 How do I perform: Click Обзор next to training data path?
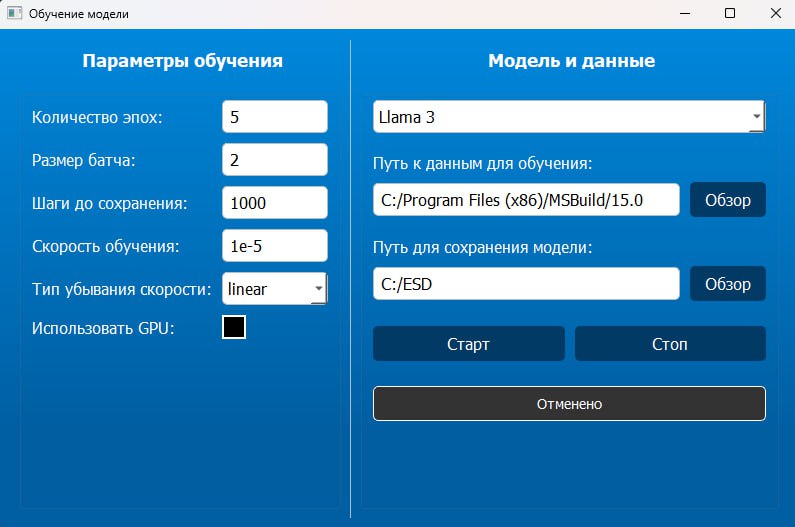tap(727, 199)
